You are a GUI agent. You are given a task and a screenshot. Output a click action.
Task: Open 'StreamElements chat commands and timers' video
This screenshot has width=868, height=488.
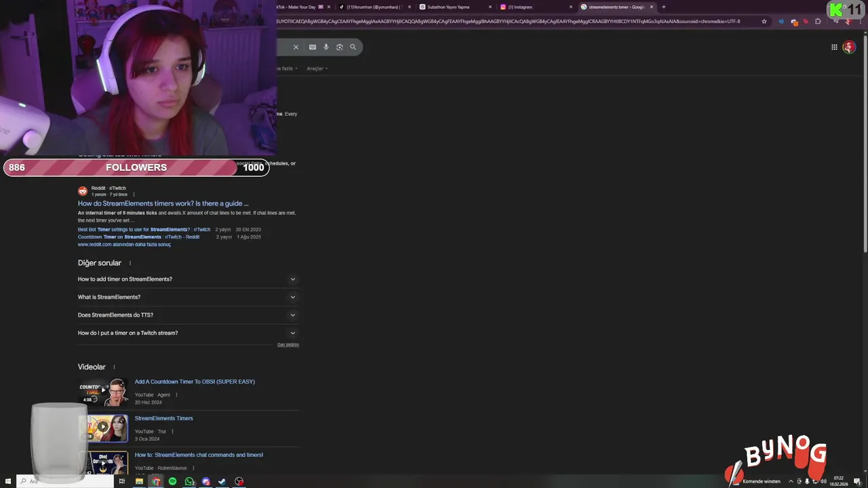click(199, 455)
